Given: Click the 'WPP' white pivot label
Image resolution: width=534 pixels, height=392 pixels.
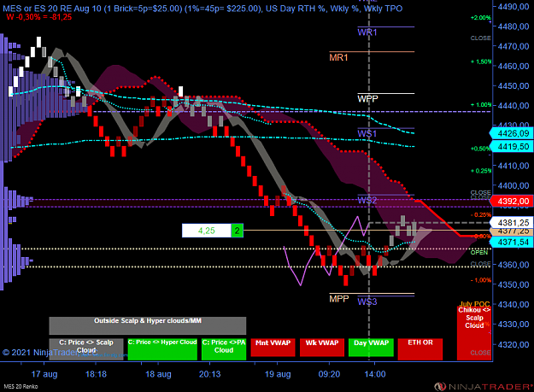Looking at the screenshot, I should 367,99.
